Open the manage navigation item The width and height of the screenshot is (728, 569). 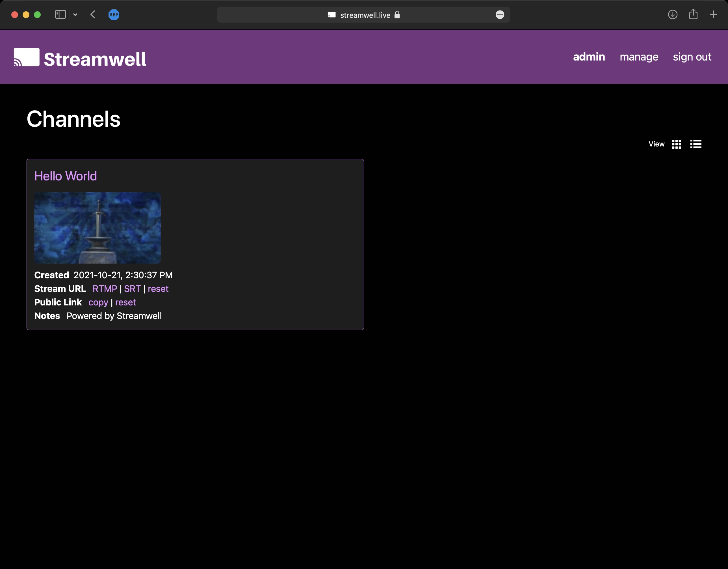coord(639,57)
